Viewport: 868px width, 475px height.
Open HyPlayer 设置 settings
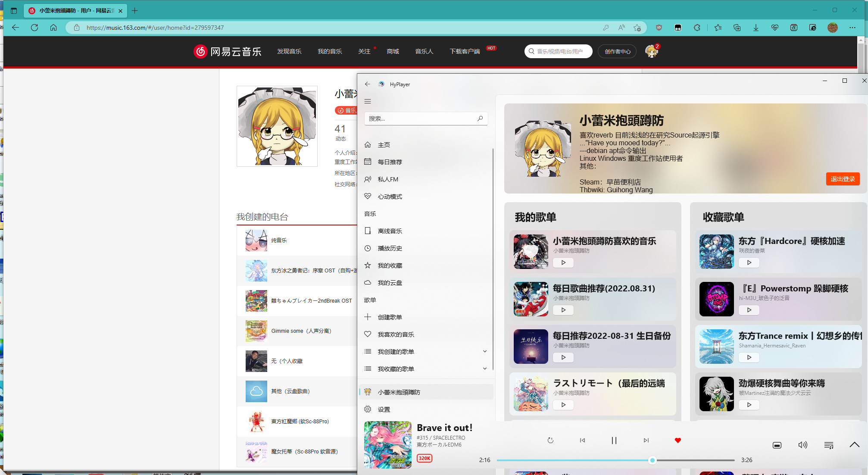click(x=384, y=409)
